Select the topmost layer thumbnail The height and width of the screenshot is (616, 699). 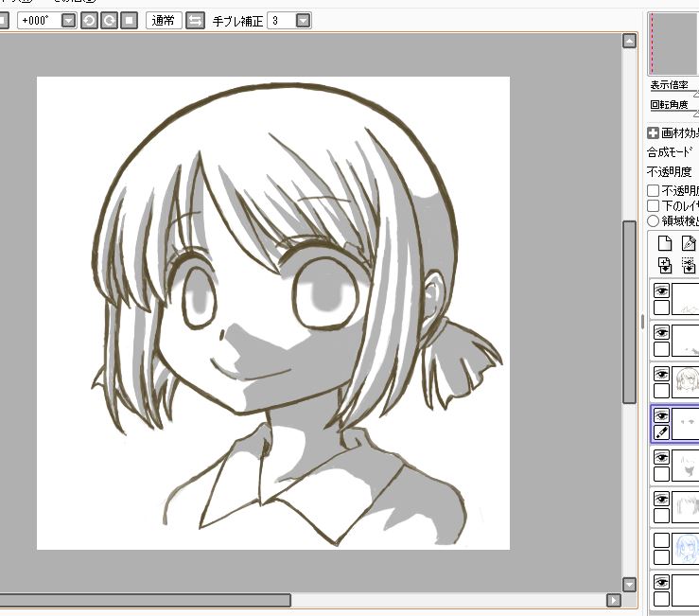[686, 299]
